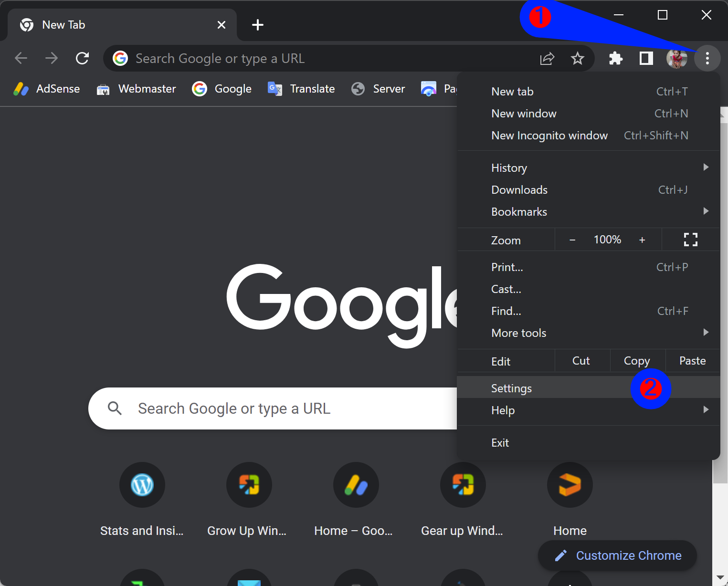The height and width of the screenshot is (586, 728).
Task: Click the search magnifier icon in search box
Action: pyautogui.click(x=115, y=408)
